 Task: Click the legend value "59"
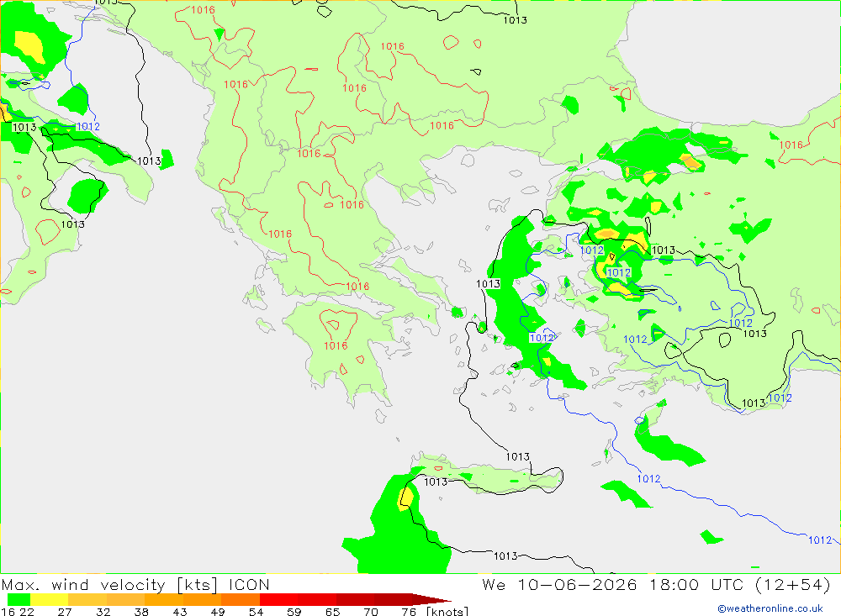294,612
